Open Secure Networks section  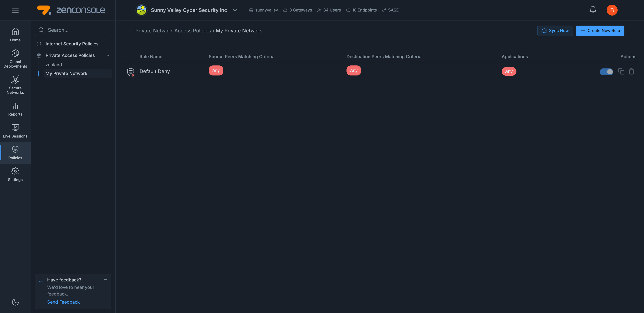pyautogui.click(x=15, y=85)
